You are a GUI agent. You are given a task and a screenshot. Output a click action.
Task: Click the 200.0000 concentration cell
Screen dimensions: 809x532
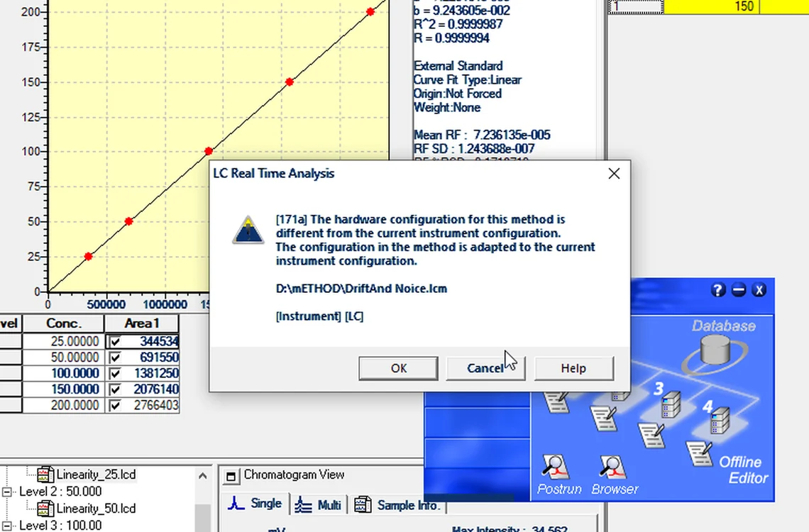63,405
